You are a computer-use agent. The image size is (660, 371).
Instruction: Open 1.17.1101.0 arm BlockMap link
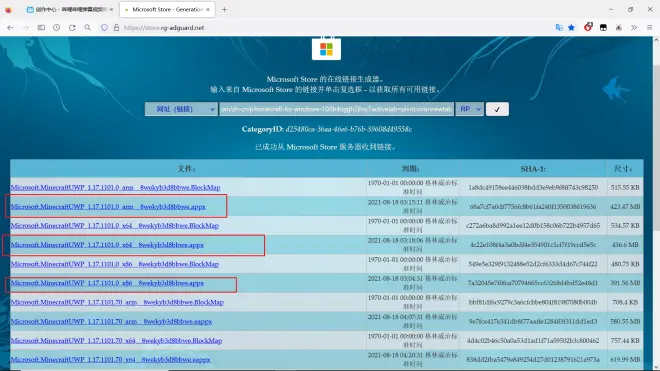(116, 187)
